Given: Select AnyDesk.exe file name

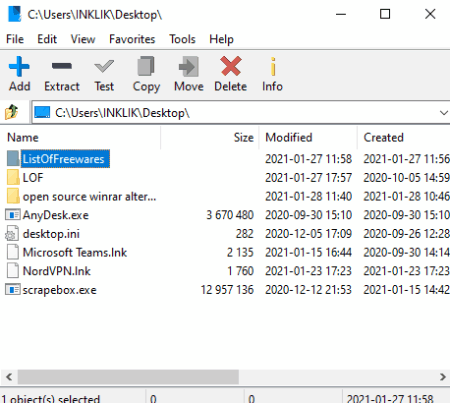Looking at the screenshot, I should [x=56, y=215].
